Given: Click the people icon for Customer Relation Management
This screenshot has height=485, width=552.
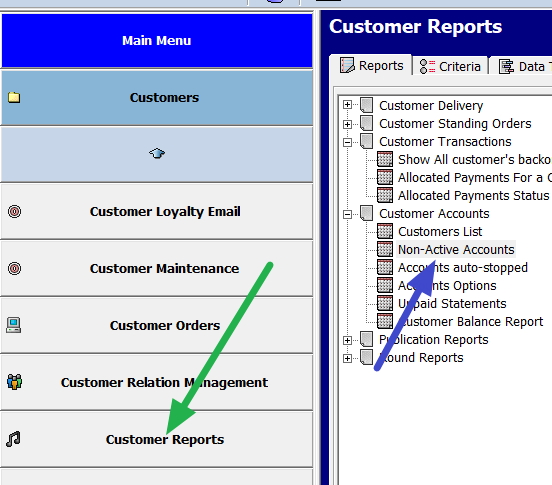Looking at the screenshot, I should coord(14,382).
